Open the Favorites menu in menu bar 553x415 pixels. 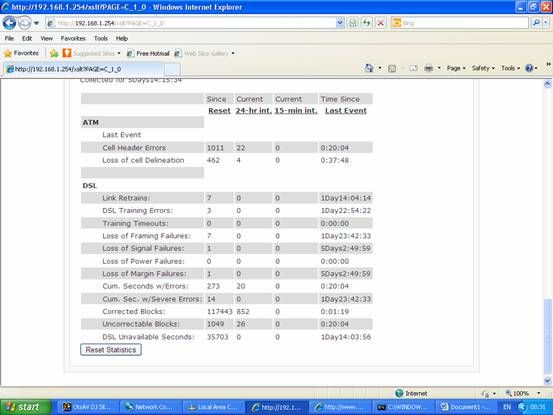[x=73, y=38]
